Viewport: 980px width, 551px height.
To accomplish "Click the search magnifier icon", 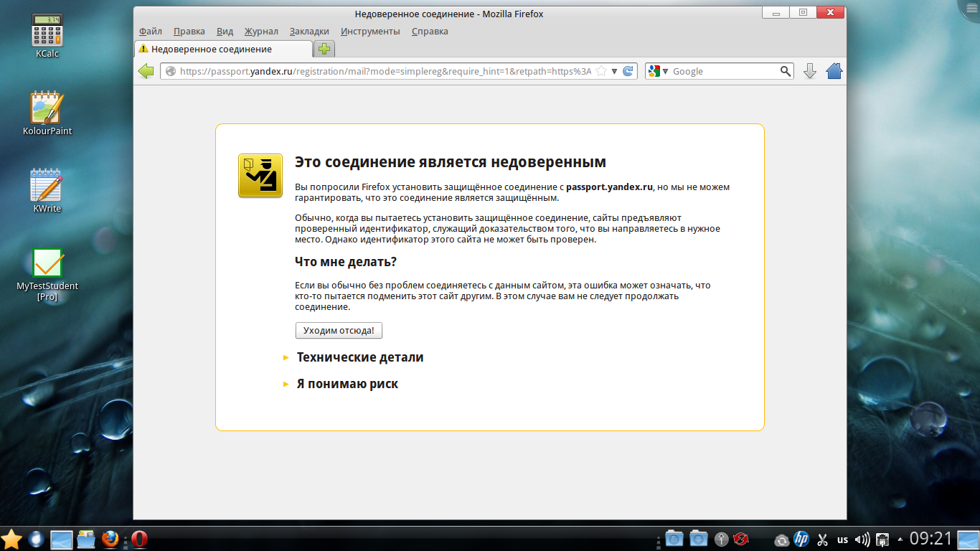I will pos(786,71).
